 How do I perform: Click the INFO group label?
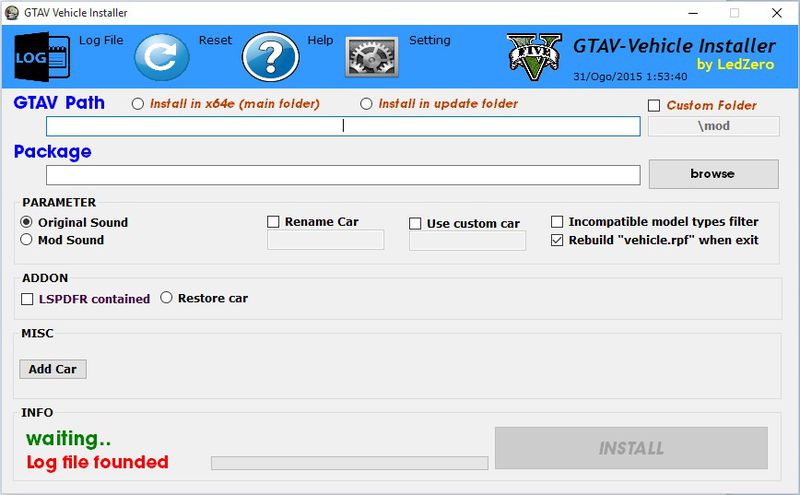(x=37, y=412)
